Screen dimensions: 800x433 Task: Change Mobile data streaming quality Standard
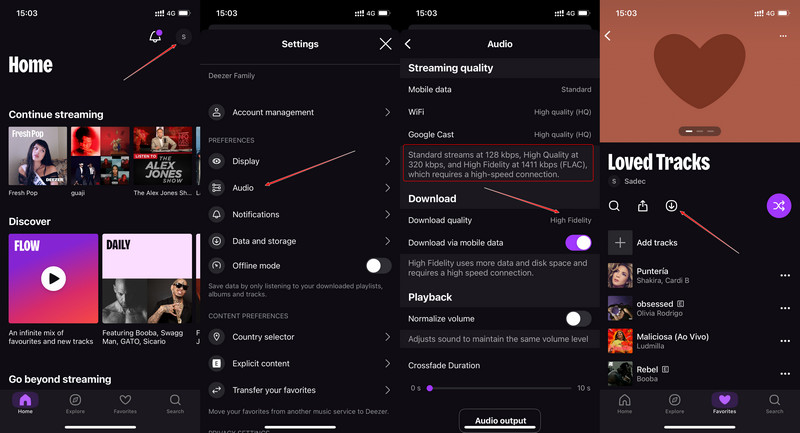576,89
